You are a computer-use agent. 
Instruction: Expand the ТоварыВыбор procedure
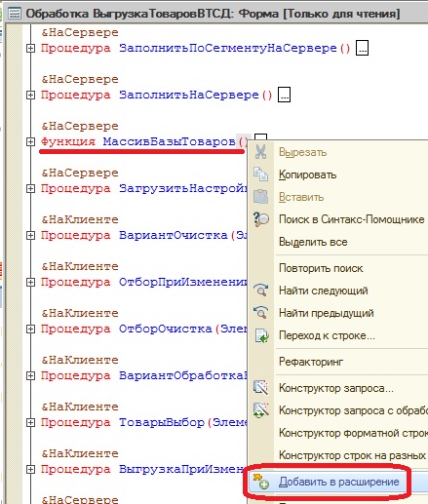point(30,423)
